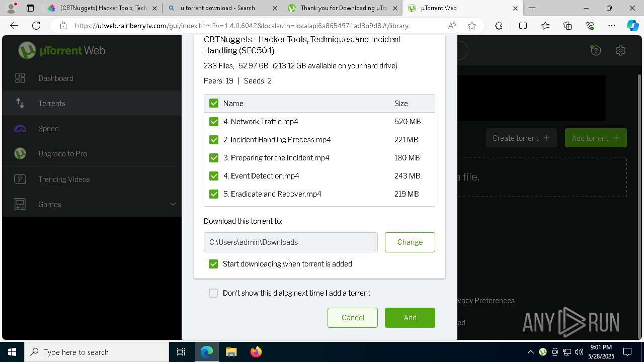
Task: Switch to Thank you for Downloading tab
Action: (342, 8)
